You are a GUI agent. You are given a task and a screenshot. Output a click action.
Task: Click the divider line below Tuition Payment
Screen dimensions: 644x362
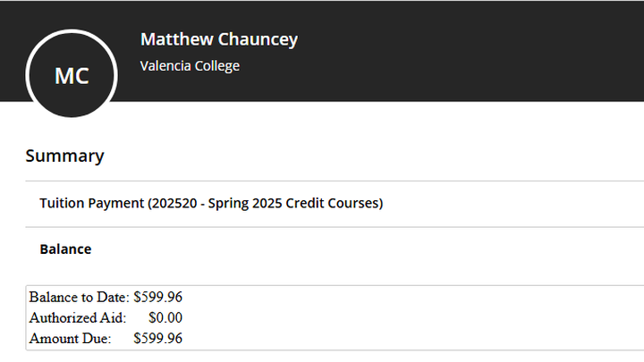pos(335,227)
